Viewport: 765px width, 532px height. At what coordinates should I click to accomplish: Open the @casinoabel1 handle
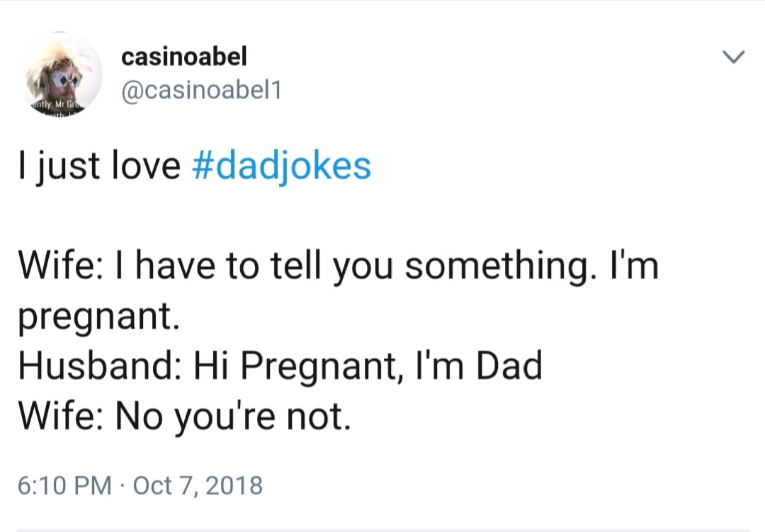click(x=201, y=90)
